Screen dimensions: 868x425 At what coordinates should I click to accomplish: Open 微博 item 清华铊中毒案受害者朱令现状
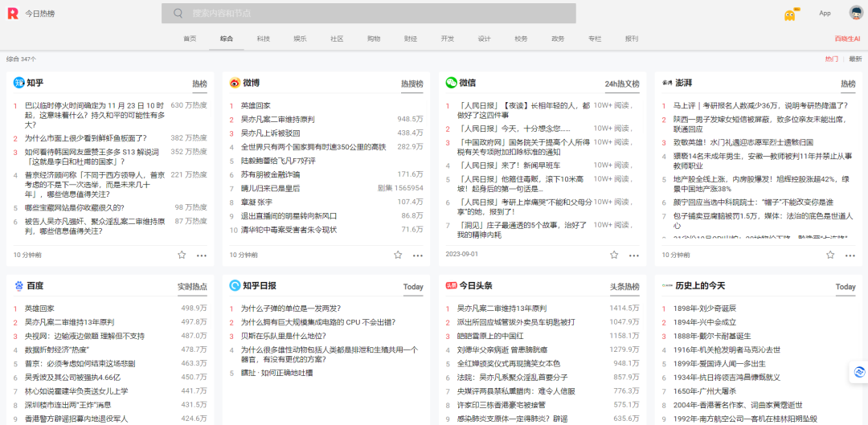289,230
